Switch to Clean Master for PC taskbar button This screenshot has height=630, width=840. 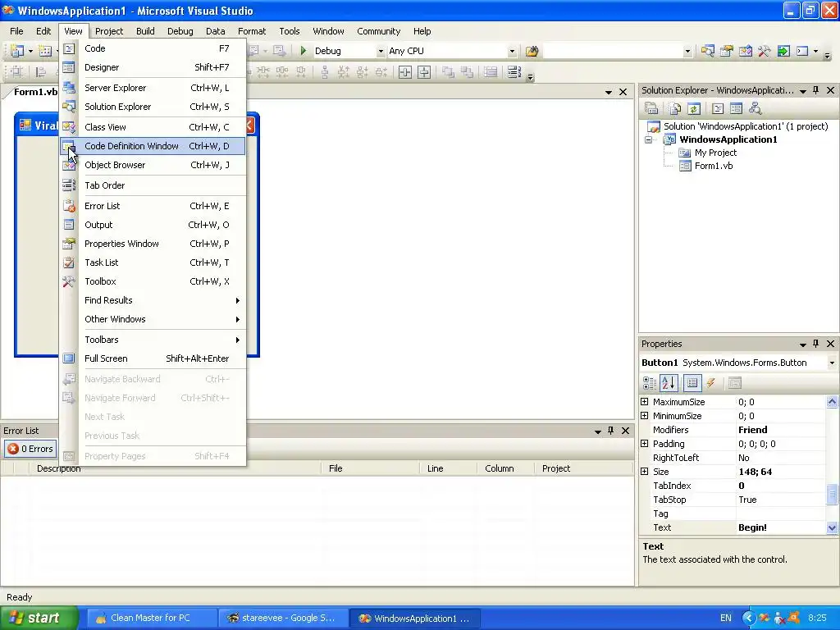click(150, 619)
